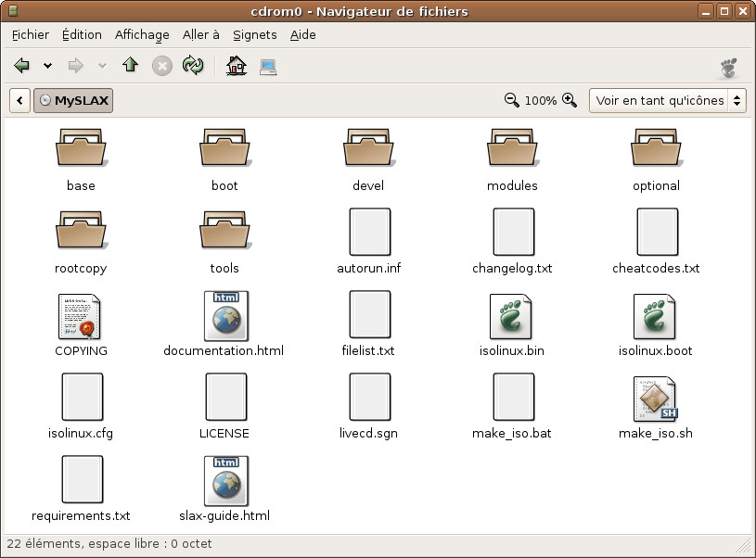Go up to parent folder
Viewport: 756px width, 558px height.
(130, 66)
